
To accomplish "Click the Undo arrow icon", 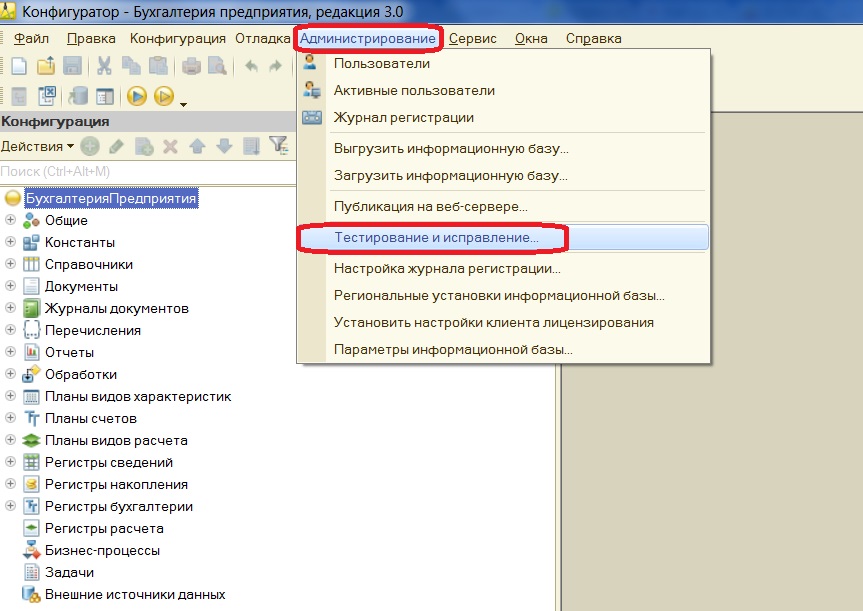I will click(252, 66).
